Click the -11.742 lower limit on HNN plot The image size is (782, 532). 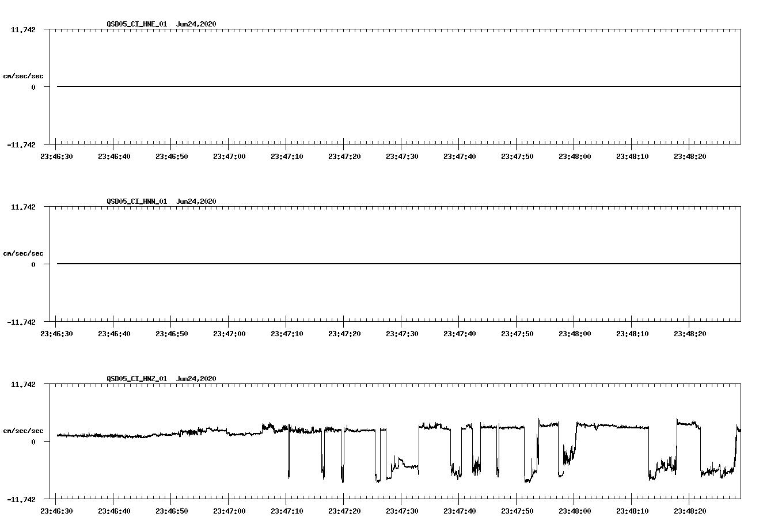(21, 322)
